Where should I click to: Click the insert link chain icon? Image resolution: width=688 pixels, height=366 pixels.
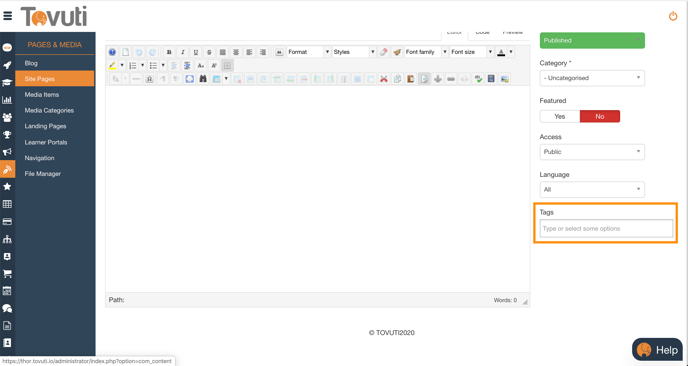click(x=451, y=79)
